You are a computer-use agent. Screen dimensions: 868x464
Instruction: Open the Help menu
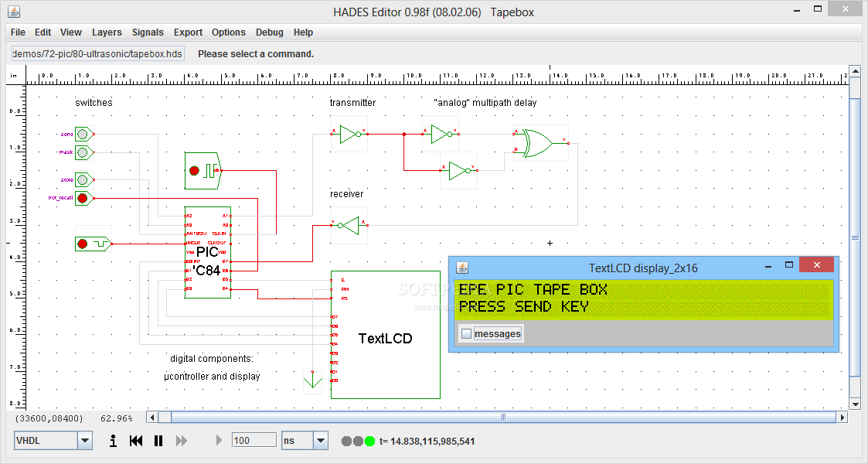click(x=303, y=32)
